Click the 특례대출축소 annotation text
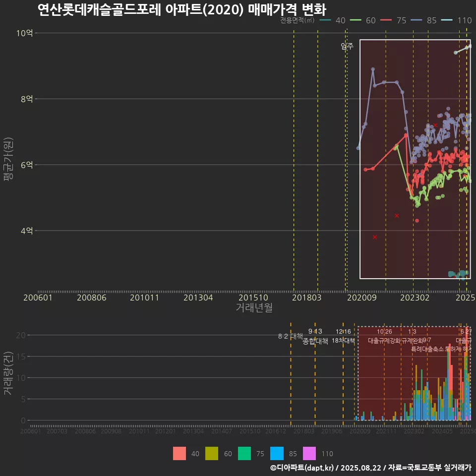Image resolution: width=476 pixels, height=476 pixels. (x=427, y=349)
